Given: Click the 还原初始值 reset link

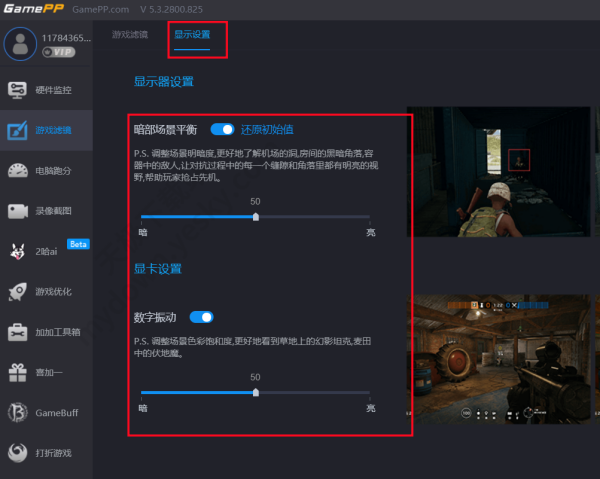Looking at the screenshot, I should tap(267, 129).
